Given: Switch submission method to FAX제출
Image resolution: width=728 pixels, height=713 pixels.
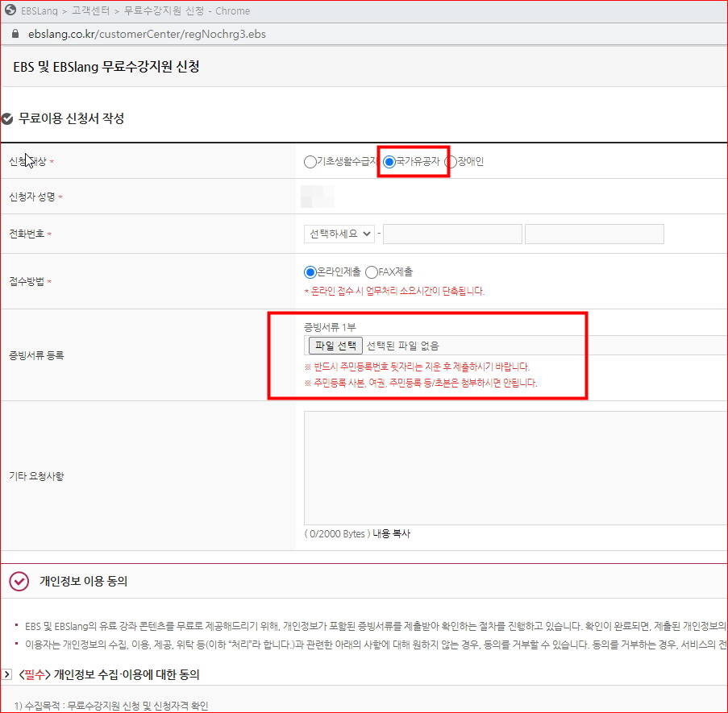Looking at the screenshot, I should click(x=372, y=273).
